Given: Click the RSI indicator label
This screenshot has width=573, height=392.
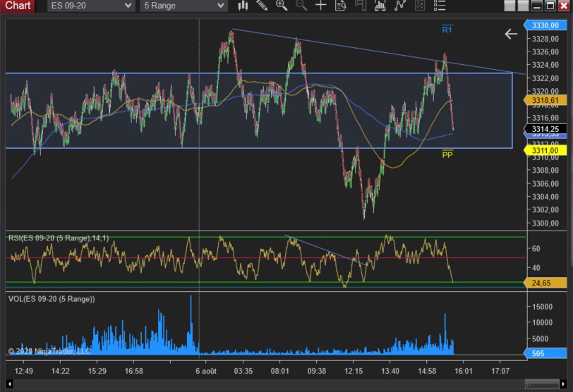Looking at the screenshot, I should click(x=59, y=238).
